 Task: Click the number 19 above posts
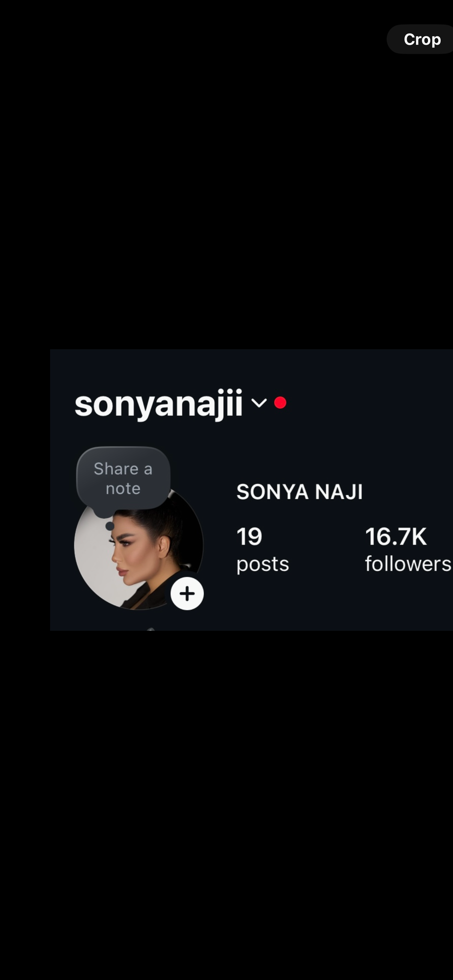(249, 536)
